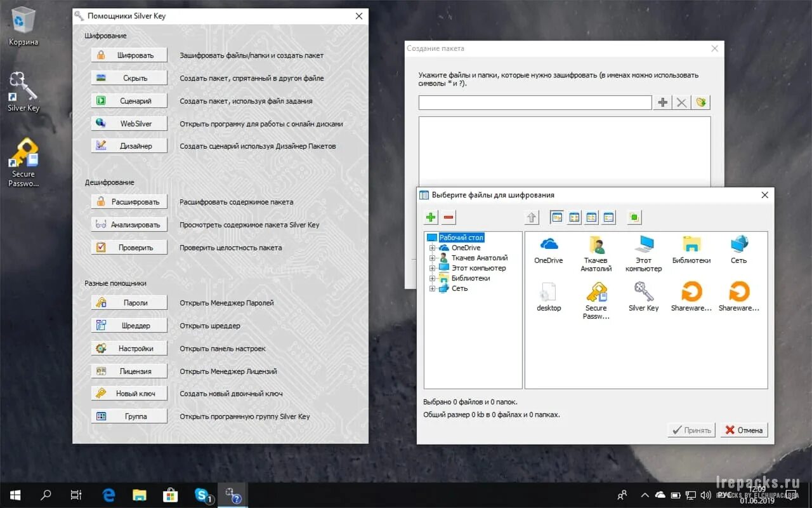Open taskbar search
Viewport: 812px width, 508px height.
click(46, 495)
